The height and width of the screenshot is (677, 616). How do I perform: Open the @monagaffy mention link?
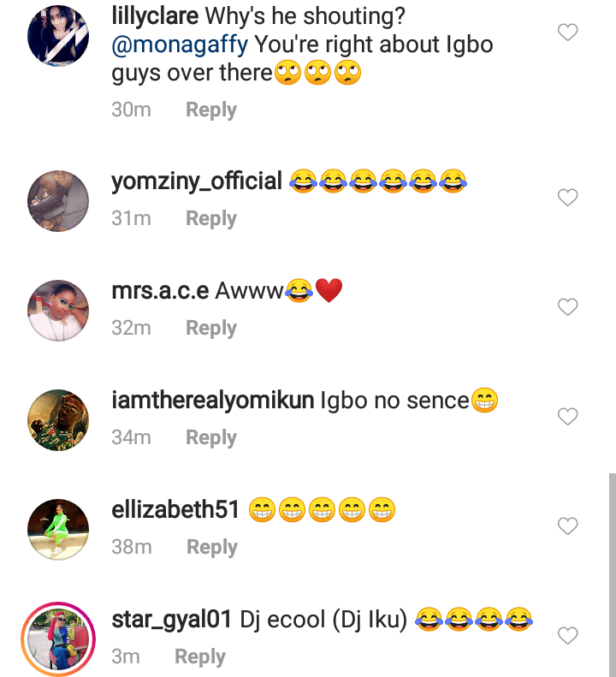[x=178, y=45]
